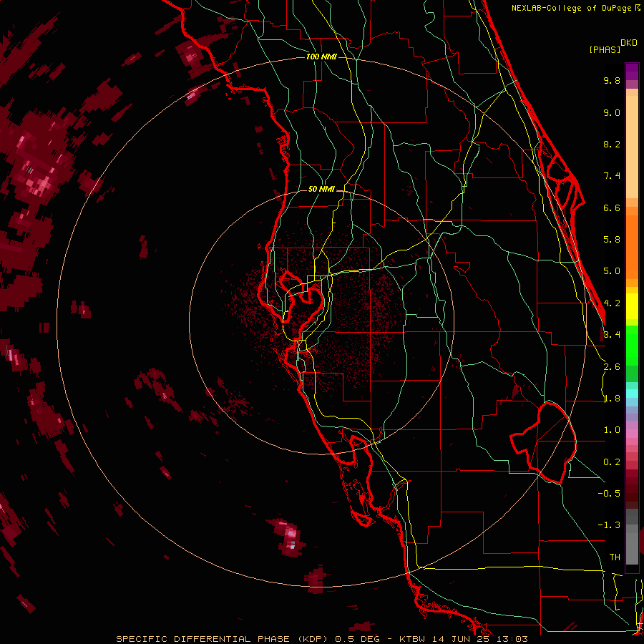
Task: Pick the yellow segment of the color bar
Action: pos(632,306)
